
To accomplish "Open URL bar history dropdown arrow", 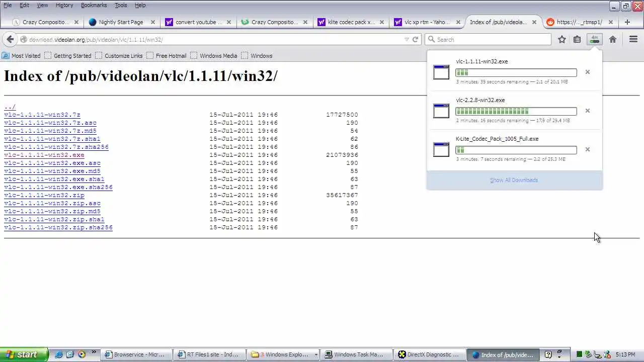I will pos(407,39).
